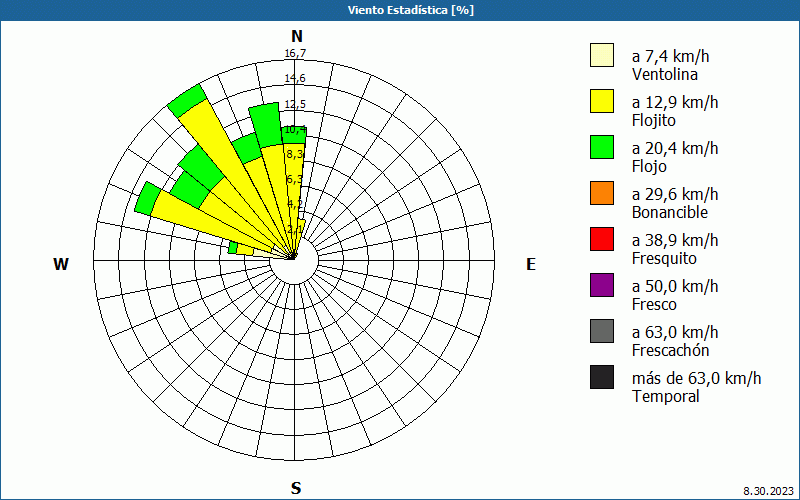Click the 6,3 ring scale value
This screenshot has height=500, width=800.
coord(295,179)
